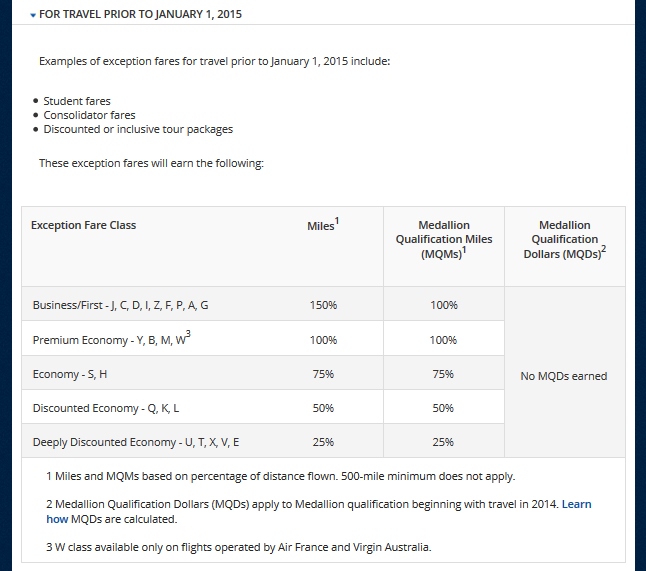This screenshot has height=571, width=646.
Task: Click the Medallion Qualification Miles (MQMs) header
Action: click(443, 240)
